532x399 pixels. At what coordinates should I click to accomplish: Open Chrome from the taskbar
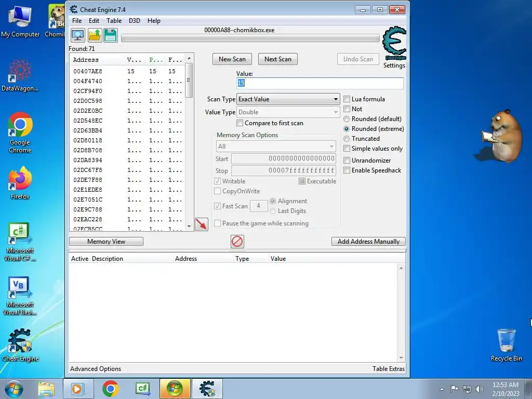point(110,389)
